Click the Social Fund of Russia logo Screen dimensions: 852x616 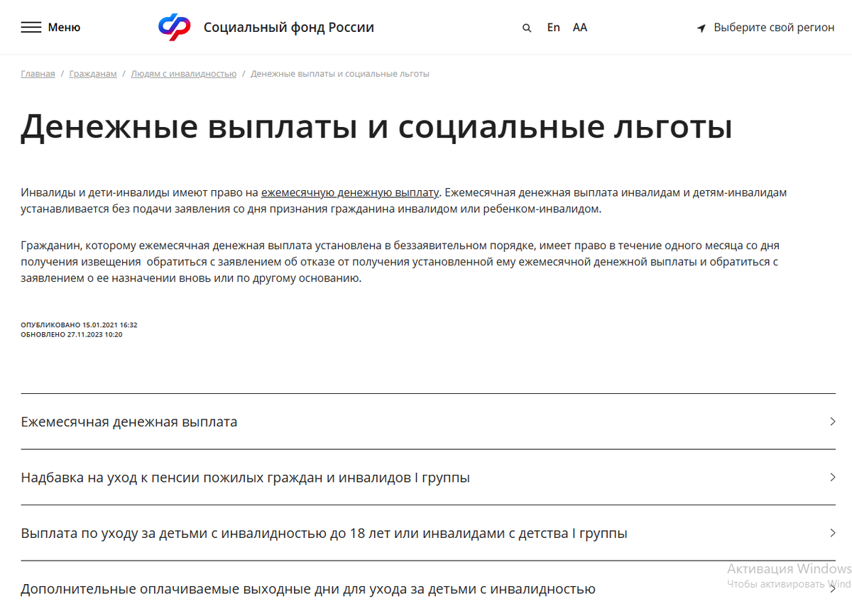click(174, 27)
